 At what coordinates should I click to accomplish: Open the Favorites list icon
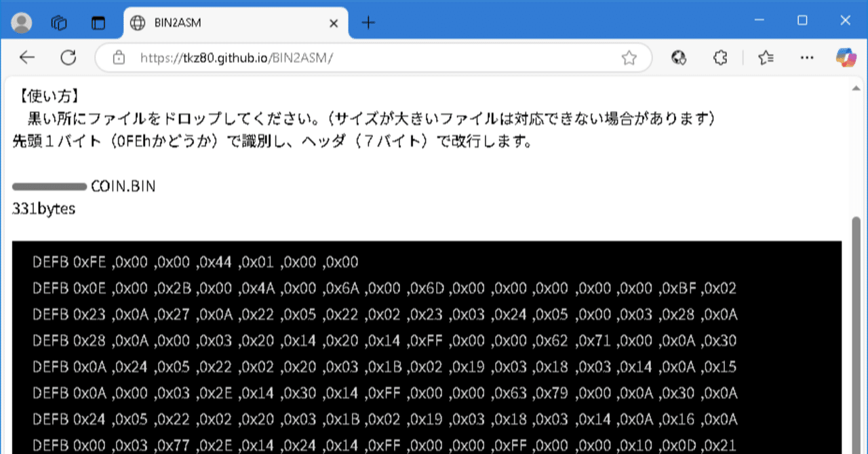point(766,58)
